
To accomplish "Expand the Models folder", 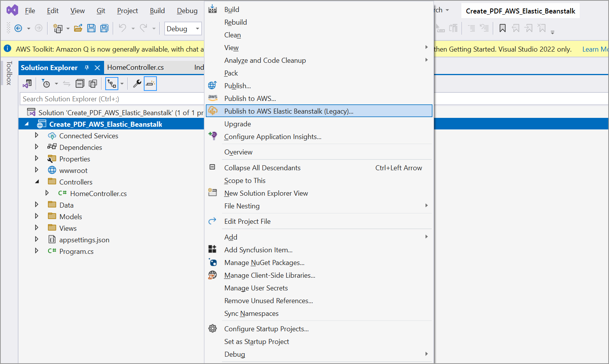I will coord(37,216).
